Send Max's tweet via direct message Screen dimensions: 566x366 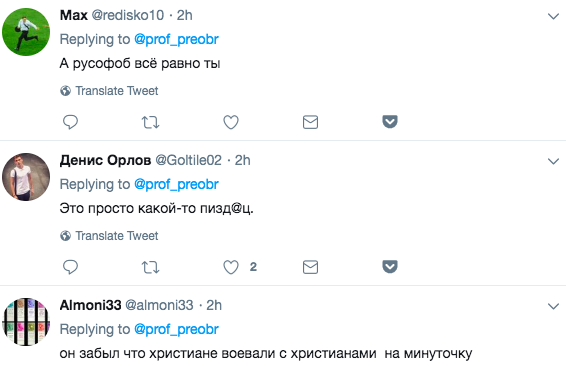tap(310, 122)
